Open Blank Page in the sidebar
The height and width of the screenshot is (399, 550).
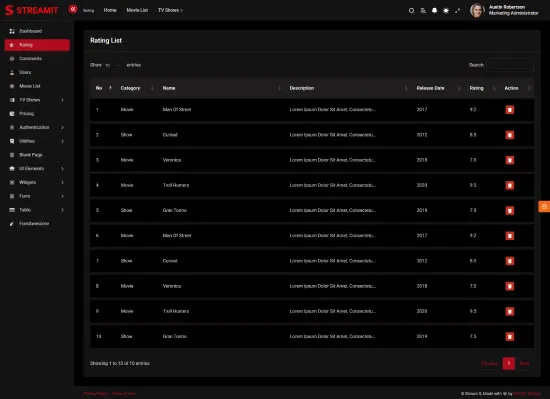[x=37, y=155]
